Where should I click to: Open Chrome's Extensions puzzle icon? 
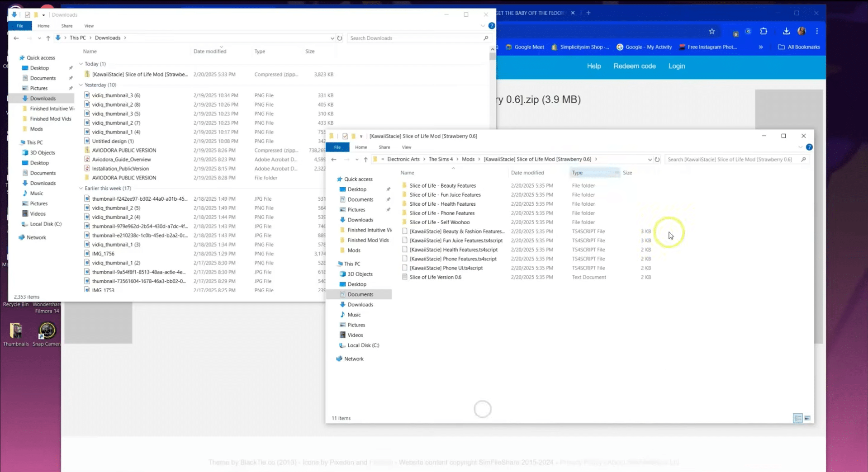(x=764, y=31)
